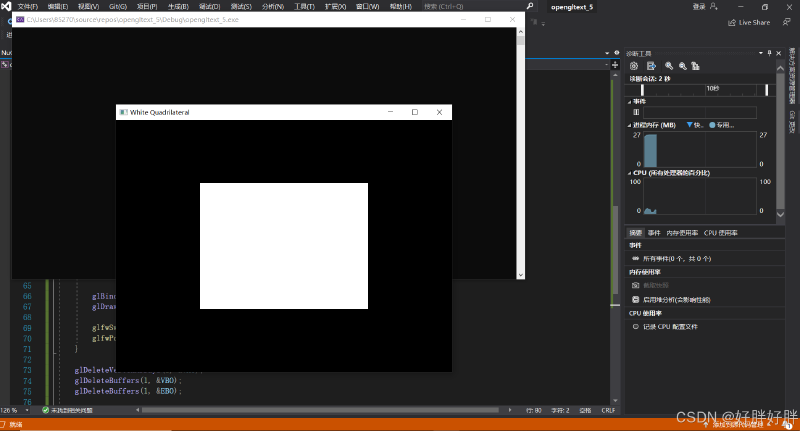The image size is (800, 431).
Task: Open the 测试(S) menu
Action: point(241,7)
